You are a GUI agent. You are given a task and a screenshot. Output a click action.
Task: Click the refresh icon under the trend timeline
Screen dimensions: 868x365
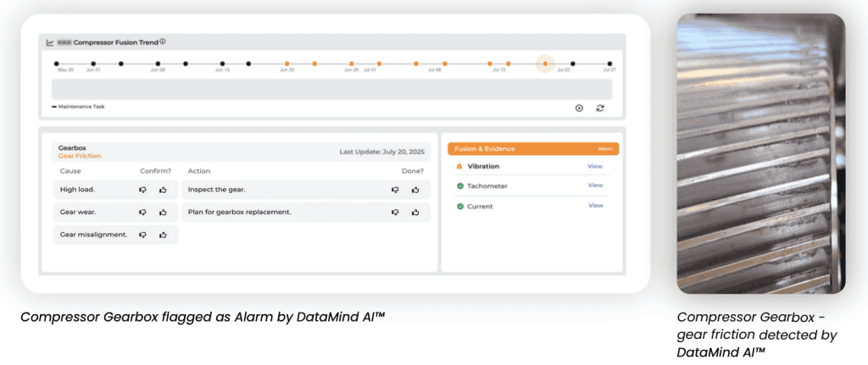(x=600, y=108)
